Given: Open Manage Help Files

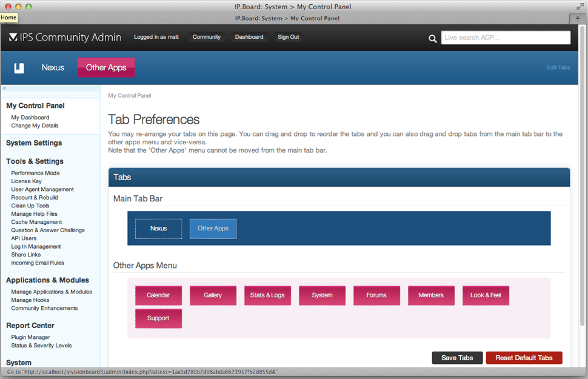Looking at the screenshot, I should pyautogui.click(x=34, y=214).
